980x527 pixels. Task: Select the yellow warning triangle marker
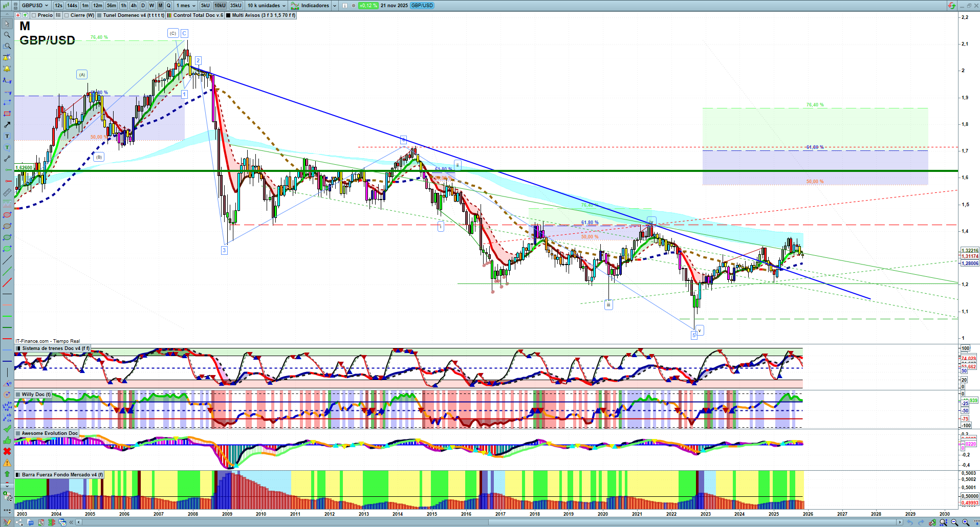click(7, 463)
